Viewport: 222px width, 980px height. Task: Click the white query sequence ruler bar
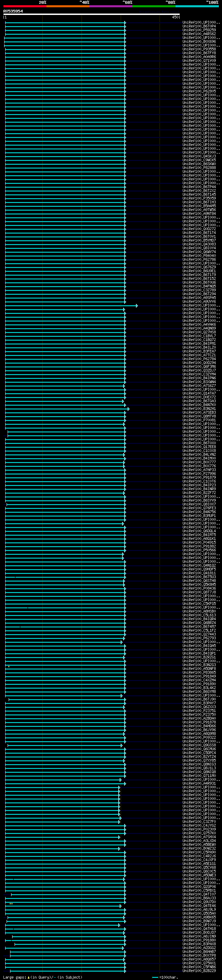(92, 15)
